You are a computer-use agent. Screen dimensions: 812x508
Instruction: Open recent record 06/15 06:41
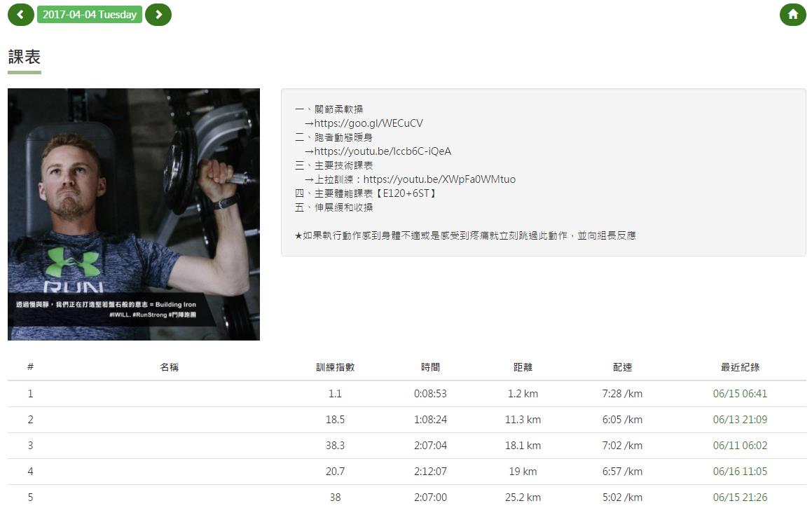point(740,394)
